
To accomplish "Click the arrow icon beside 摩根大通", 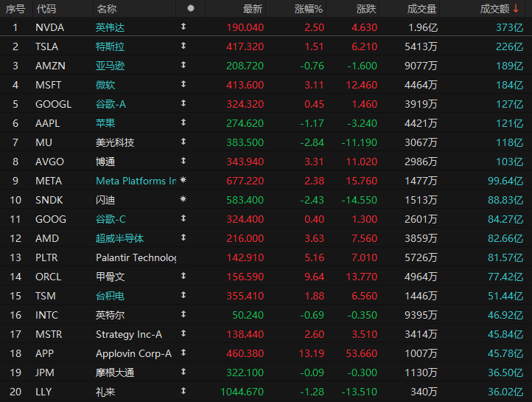I will tap(183, 372).
